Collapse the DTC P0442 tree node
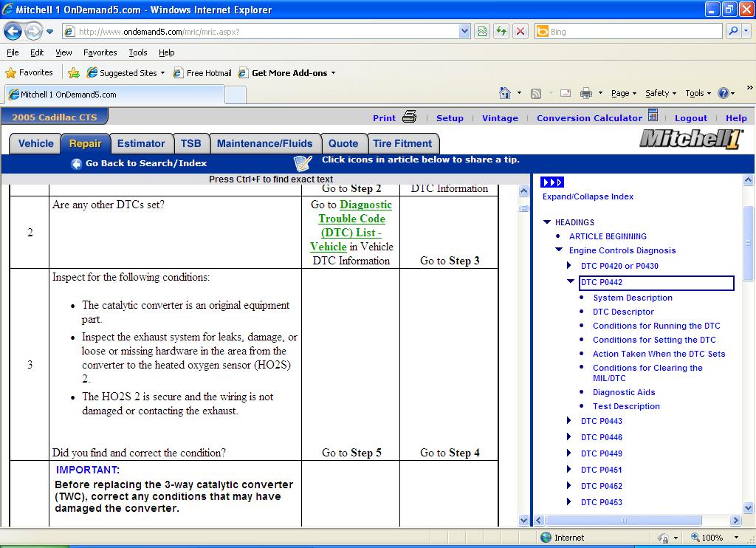Image resolution: width=756 pixels, height=548 pixels. 570,281
